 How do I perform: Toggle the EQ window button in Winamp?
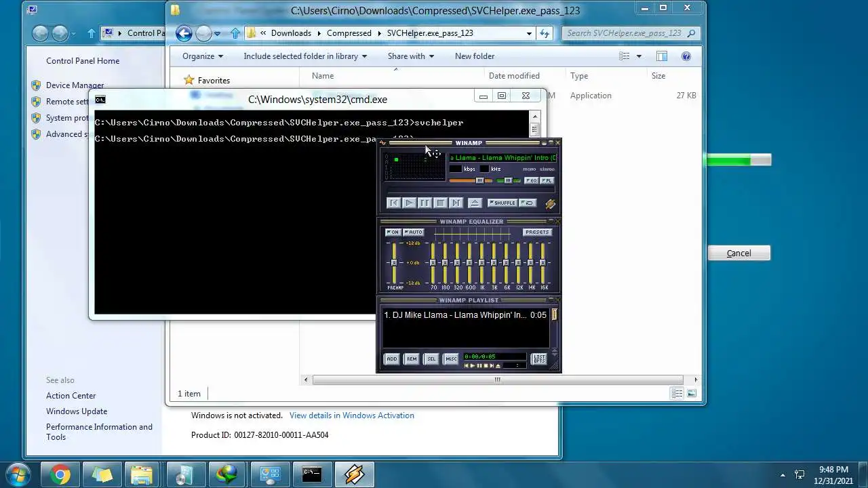[532, 180]
